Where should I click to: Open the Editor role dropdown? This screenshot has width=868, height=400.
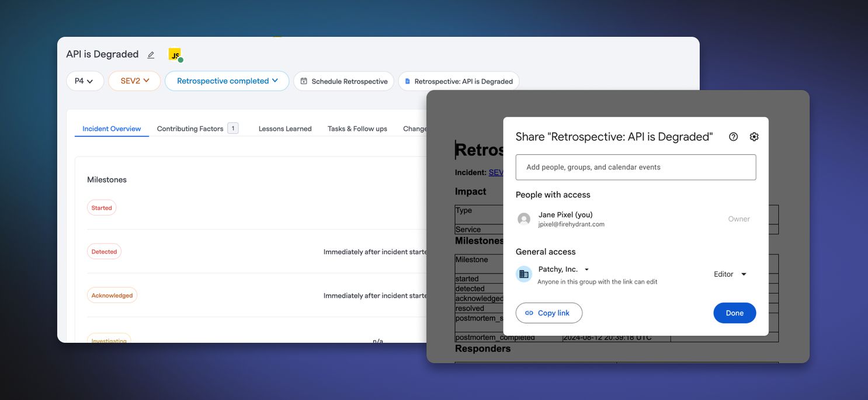point(730,274)
